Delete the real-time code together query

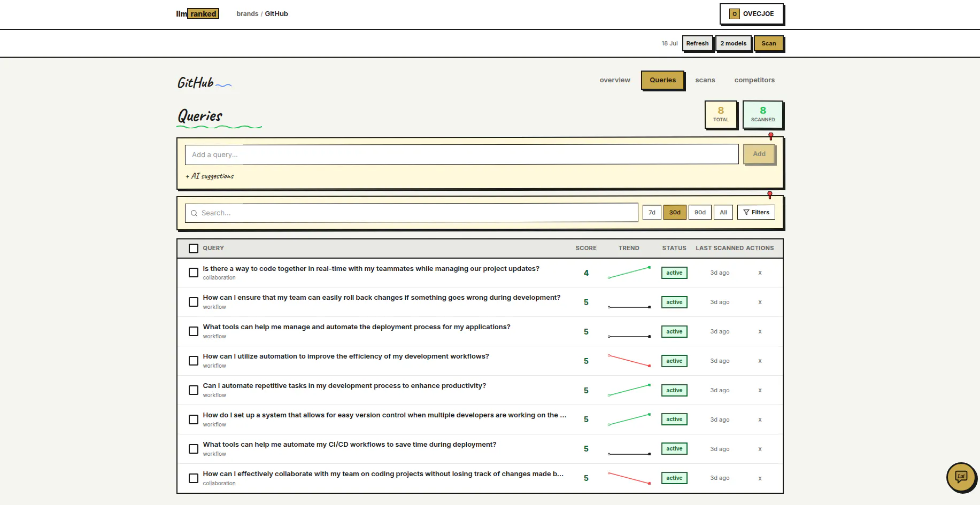(x=760, y=273)
